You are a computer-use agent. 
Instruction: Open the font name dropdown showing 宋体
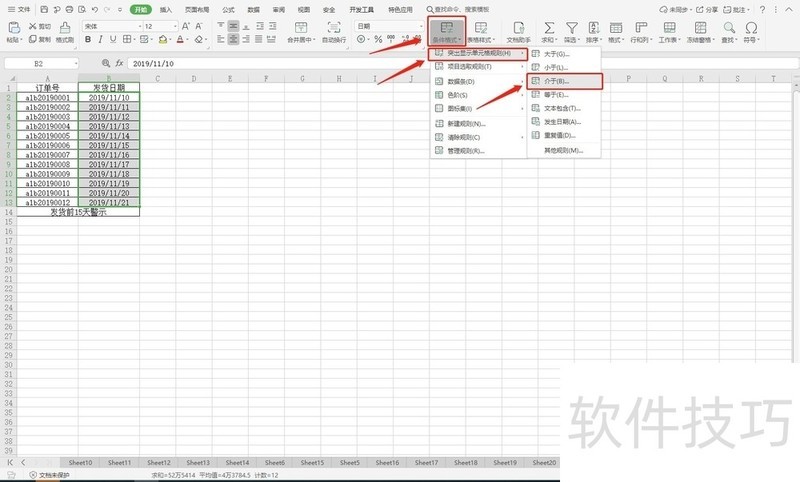(112, 26)
